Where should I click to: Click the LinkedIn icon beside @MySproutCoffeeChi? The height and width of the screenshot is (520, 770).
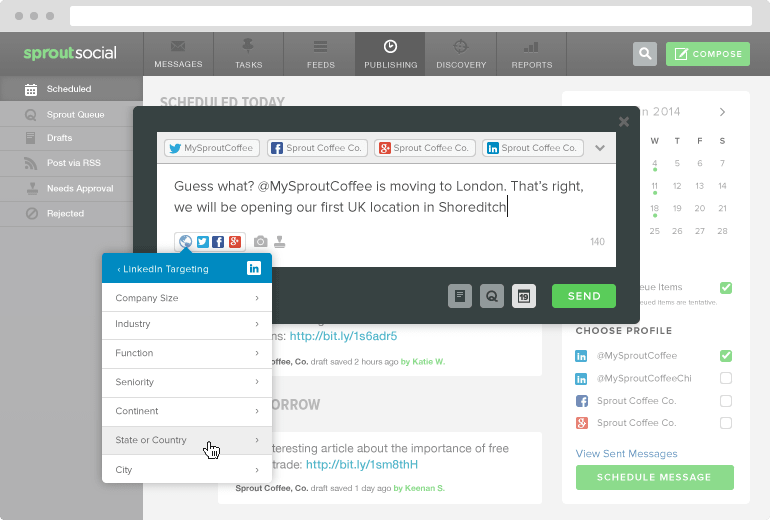581,379
